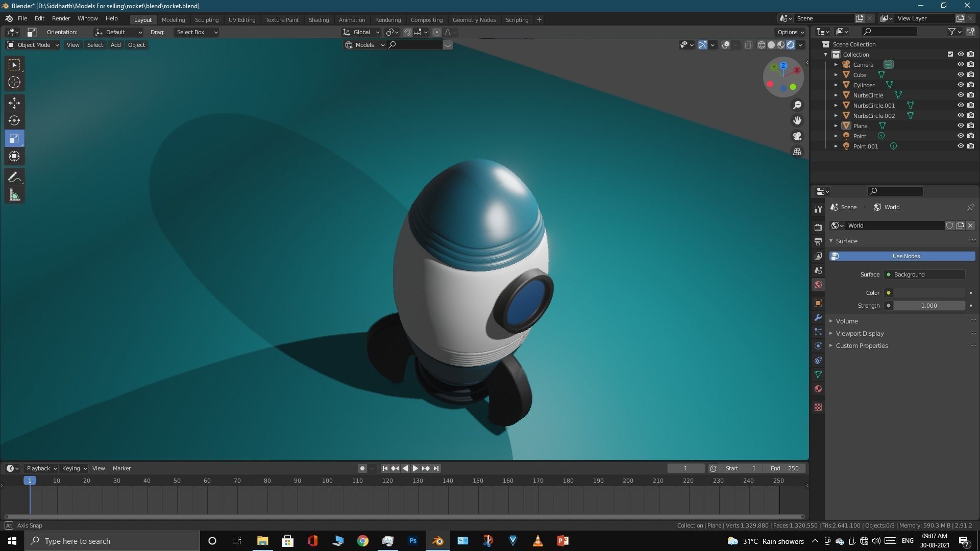
Task: Hide the Cylinder object in viewport
Action: pyautogui.click(x=960, y=85)
